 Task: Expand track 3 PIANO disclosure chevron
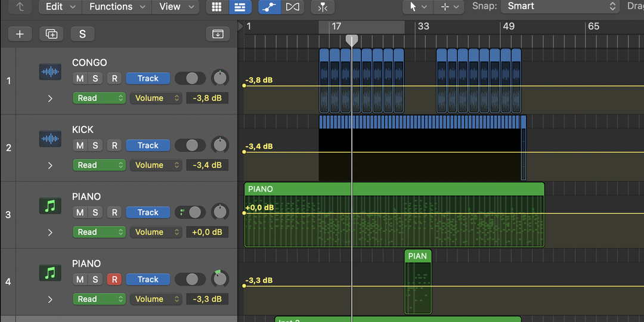point(50,232)
